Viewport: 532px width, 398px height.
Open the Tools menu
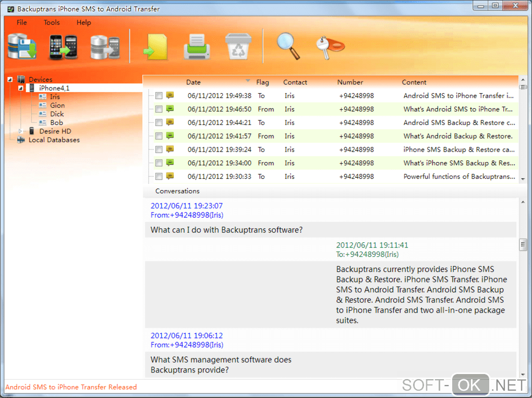tap(52, 22)
